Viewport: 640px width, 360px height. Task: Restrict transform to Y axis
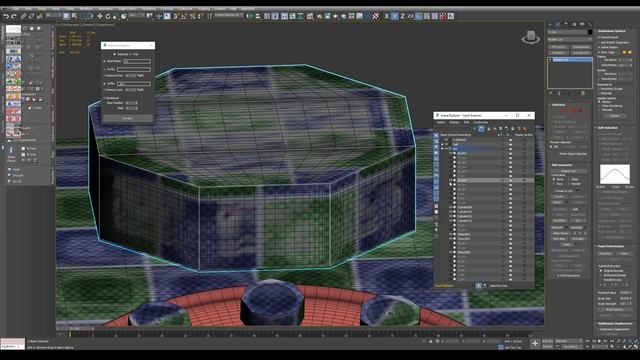(x=395, y=16)
